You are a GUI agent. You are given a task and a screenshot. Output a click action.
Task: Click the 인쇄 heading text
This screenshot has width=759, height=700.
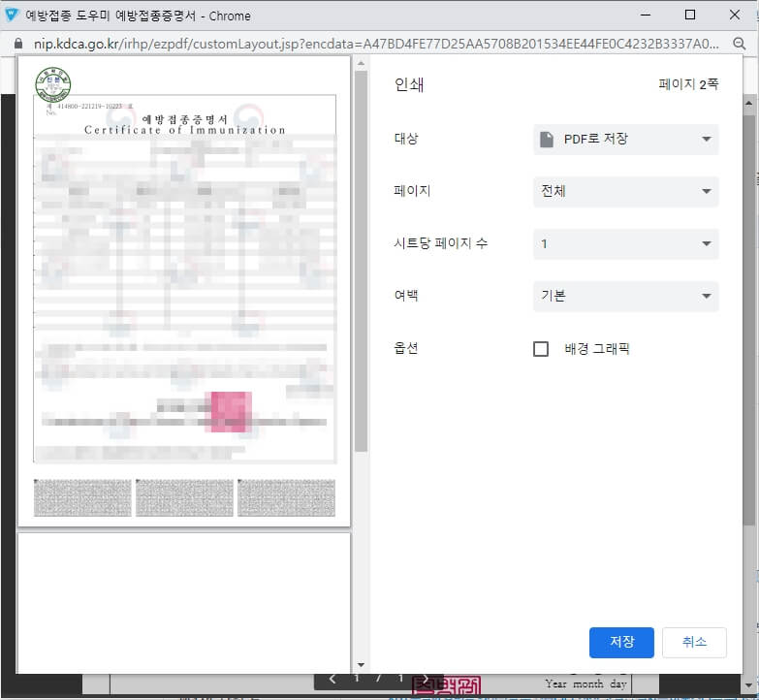[409, 84]
